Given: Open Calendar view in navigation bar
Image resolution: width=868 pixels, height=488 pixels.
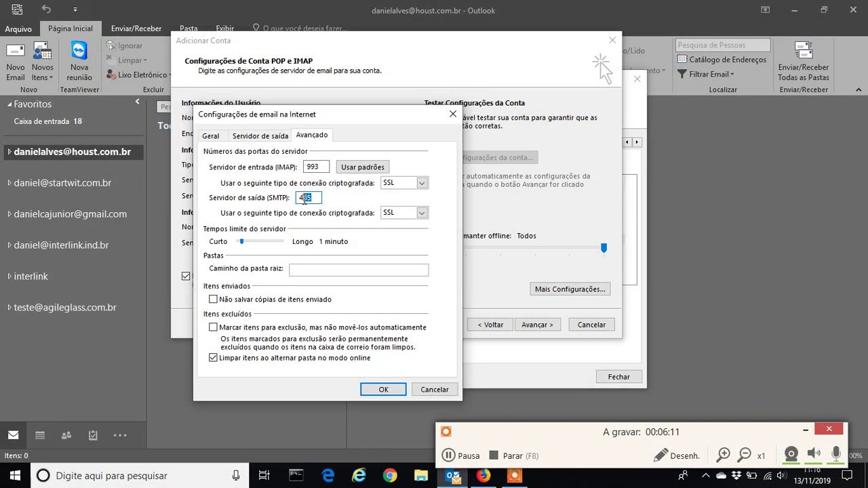Looking at the screenshot, I should coord(39,435).
